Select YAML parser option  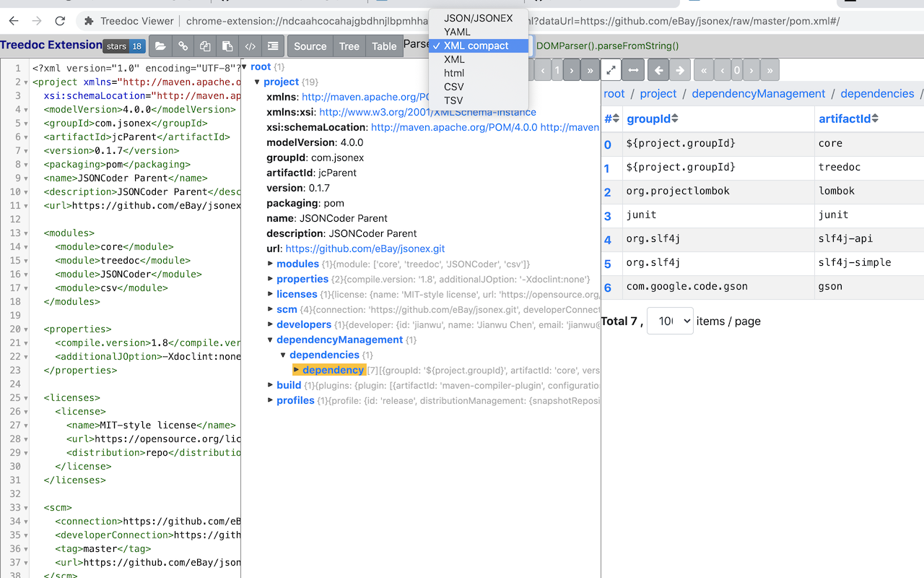[478, 32]
